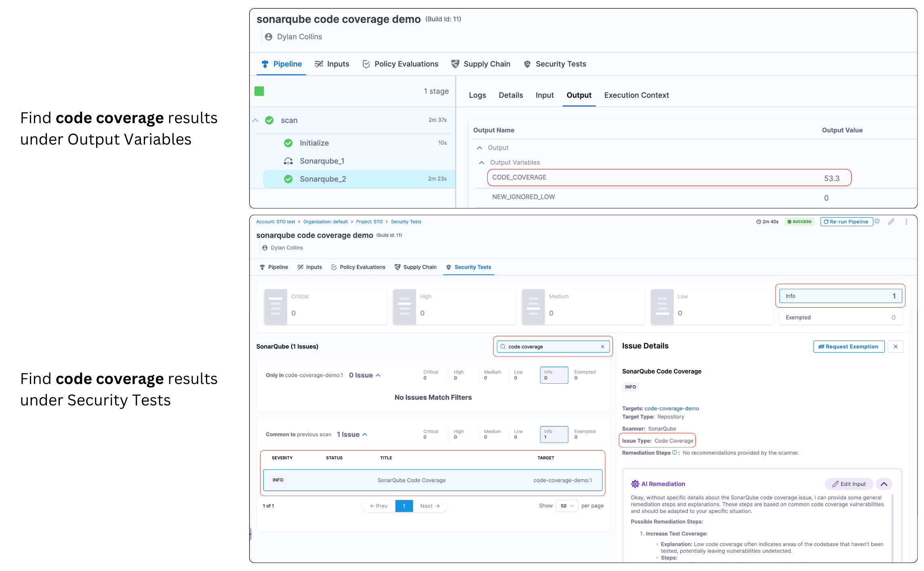Click the green stage status square
924x571 pixels.
[x=259, y=91]
